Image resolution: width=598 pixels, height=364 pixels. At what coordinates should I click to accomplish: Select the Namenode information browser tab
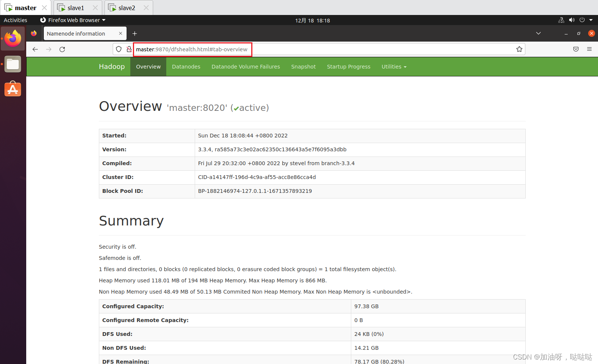(x=85, y=33)
